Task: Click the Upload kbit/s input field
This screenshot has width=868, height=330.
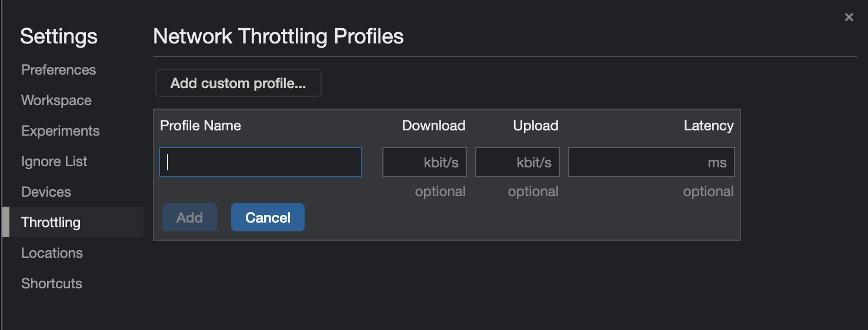Action: [517, 162]
